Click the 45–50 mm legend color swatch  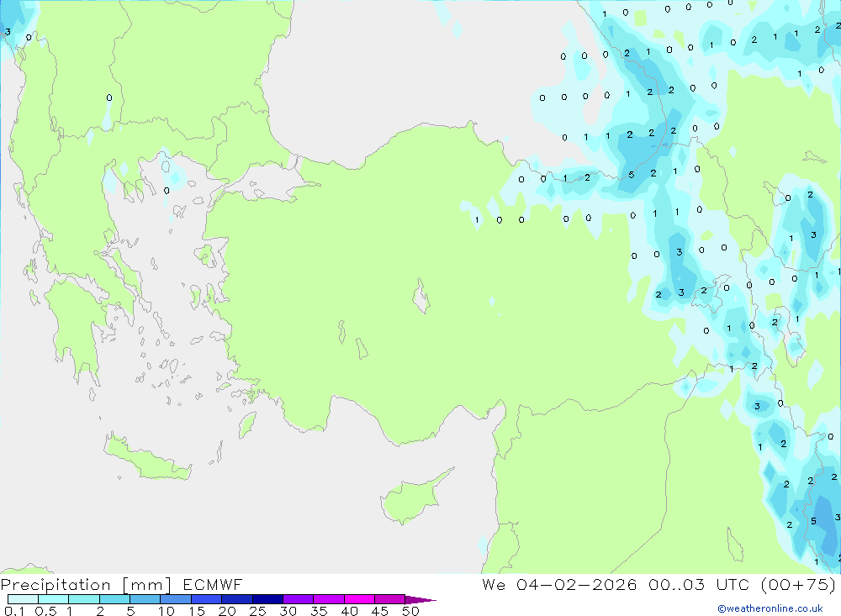390,599
